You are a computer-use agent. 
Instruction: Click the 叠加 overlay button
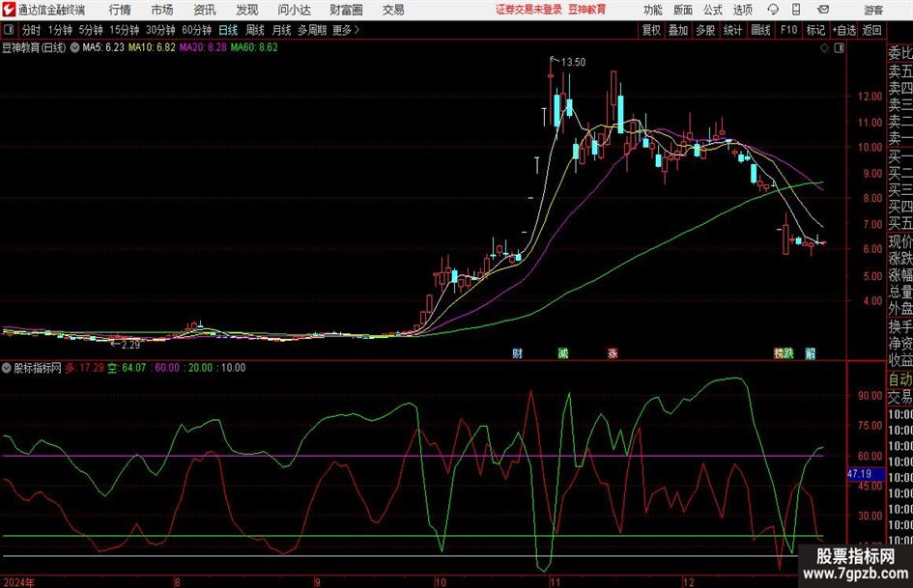[678, 30]
